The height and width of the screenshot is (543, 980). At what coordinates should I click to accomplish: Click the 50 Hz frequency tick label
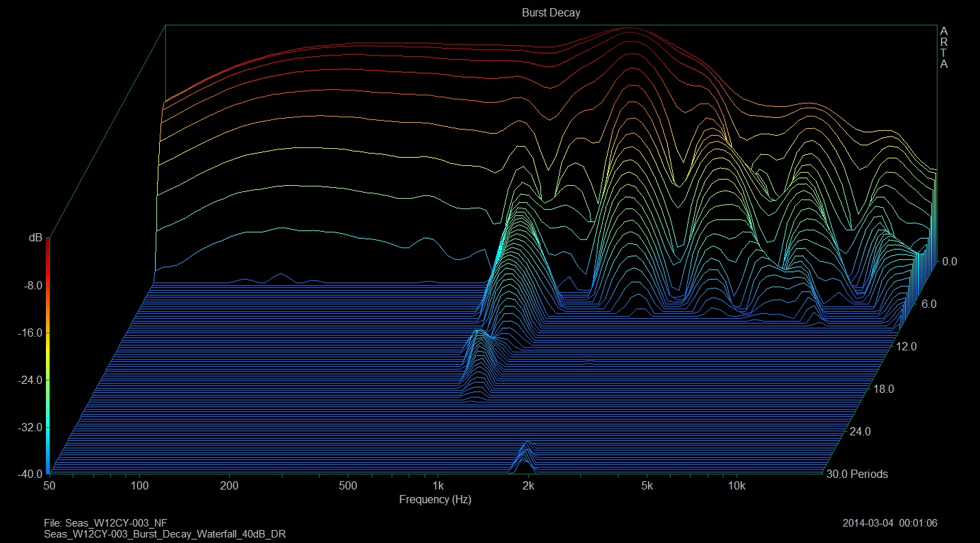[x=49, y=486]
